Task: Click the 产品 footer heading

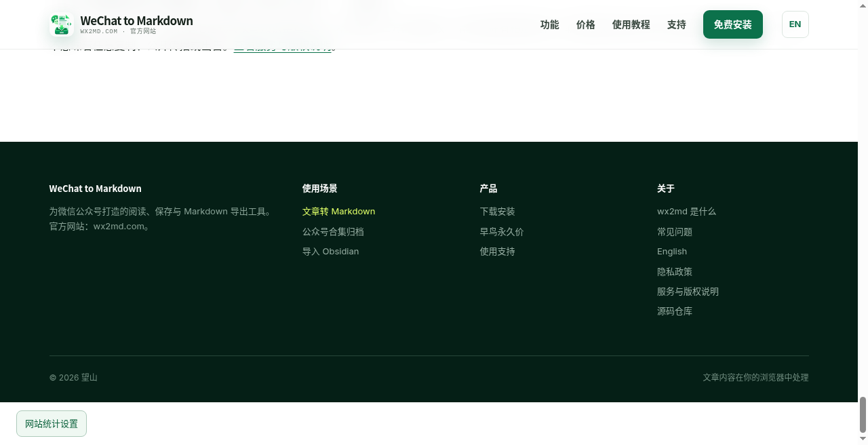Action: click(x=488, y=189)
